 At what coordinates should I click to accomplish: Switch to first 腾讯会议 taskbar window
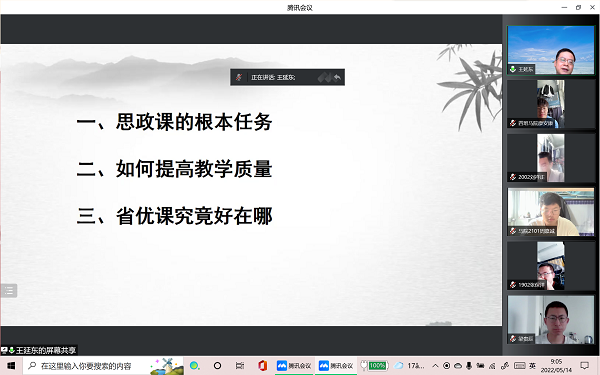(294, 366)
